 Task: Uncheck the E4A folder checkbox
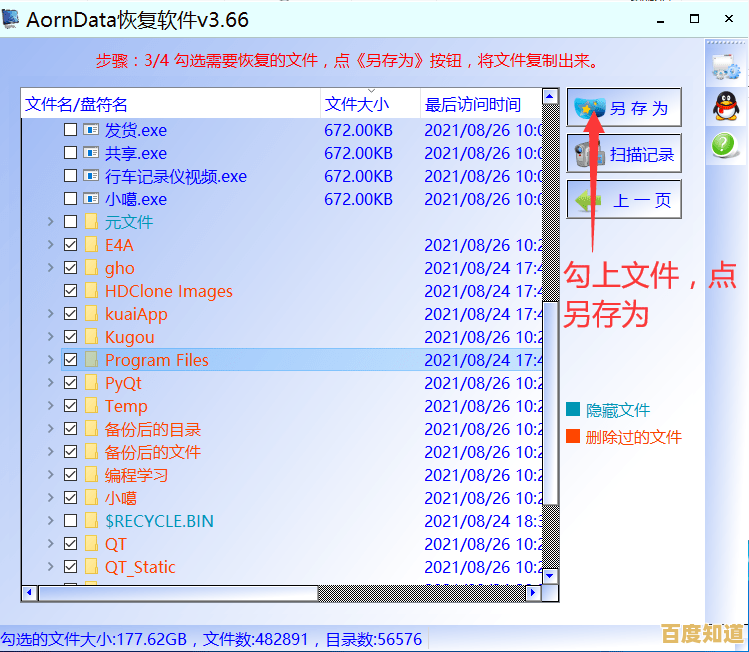pyautogui.click(x=70, y=244)
